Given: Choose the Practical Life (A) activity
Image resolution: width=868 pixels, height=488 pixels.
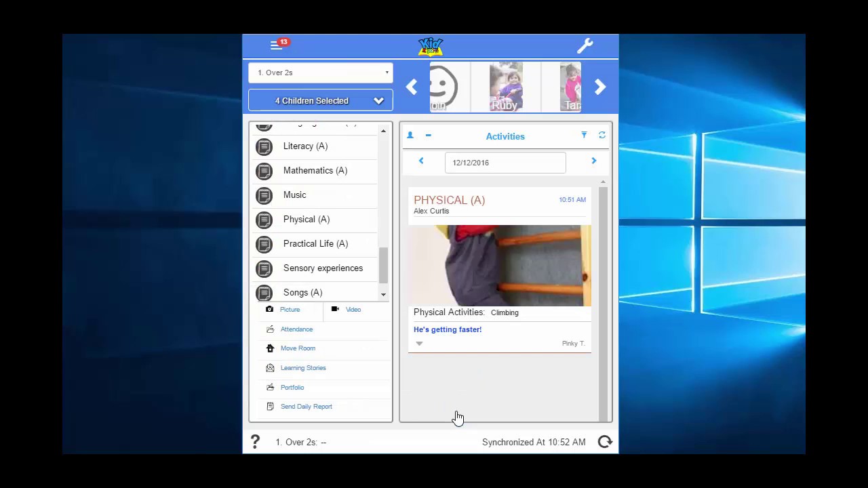Looking at the screenshot, I should pyautogui.click(x=315, y=243).
